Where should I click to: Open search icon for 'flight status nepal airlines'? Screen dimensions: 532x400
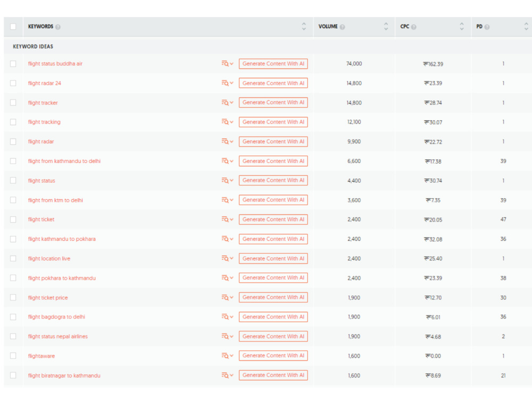(x=227, y=336)
